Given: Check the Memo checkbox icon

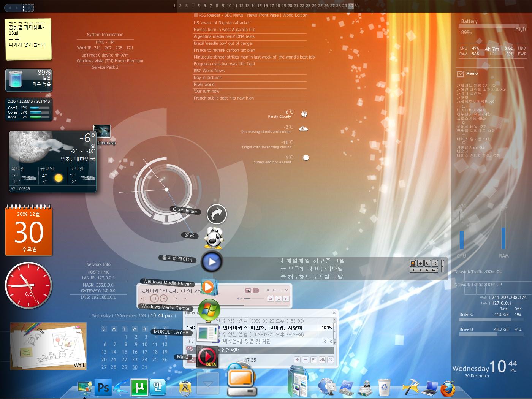Looking at the screenshot, I should 461,73.
